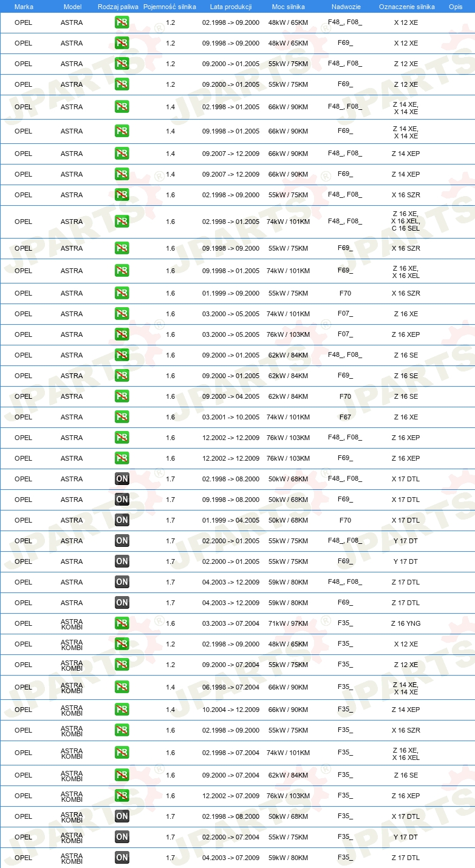Click petrol icon in Z 16 YNG Astra Kombi row

[122, 623]
